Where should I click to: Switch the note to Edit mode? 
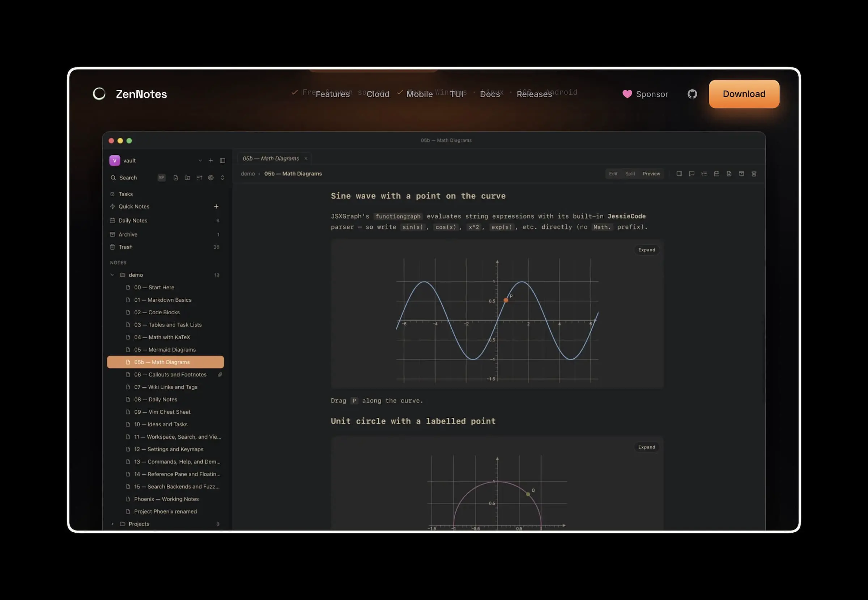point(613,174)
